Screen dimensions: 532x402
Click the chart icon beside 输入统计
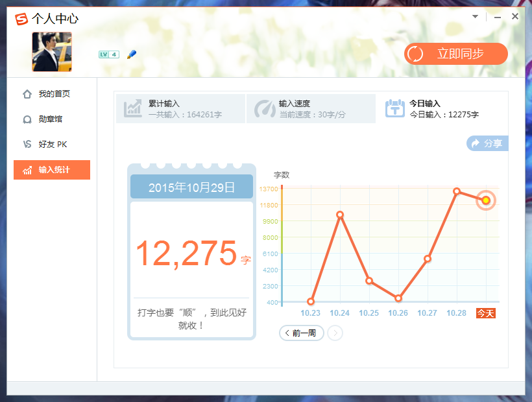[x=27, y=170]
